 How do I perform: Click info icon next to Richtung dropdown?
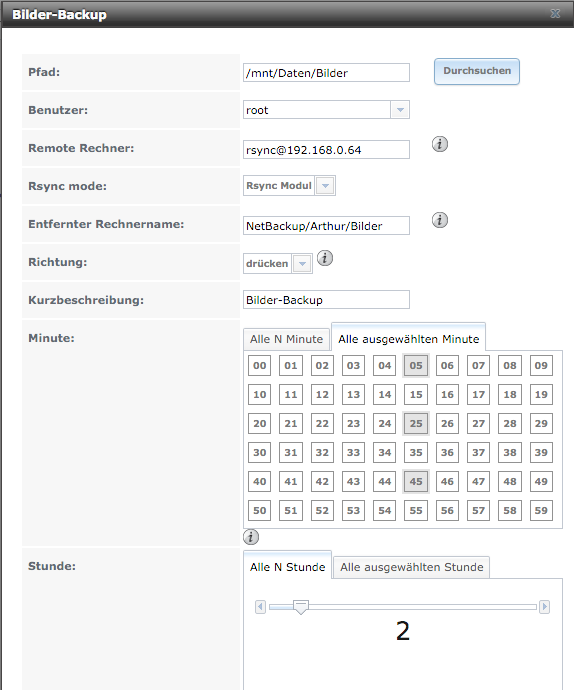[x=325, y=258]
